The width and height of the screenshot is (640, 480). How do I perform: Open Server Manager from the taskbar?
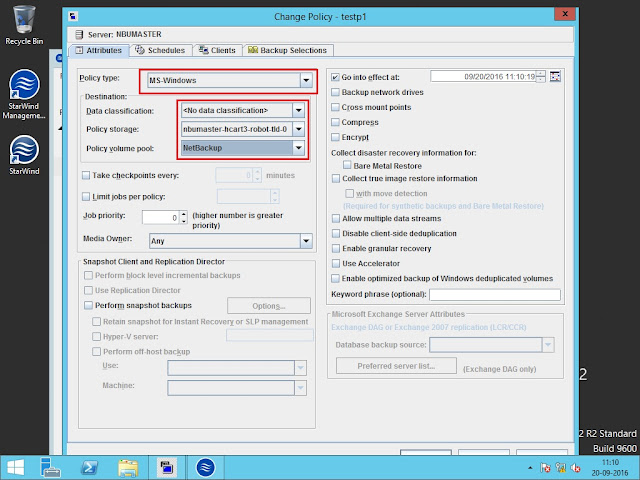(x=50, y=467)
